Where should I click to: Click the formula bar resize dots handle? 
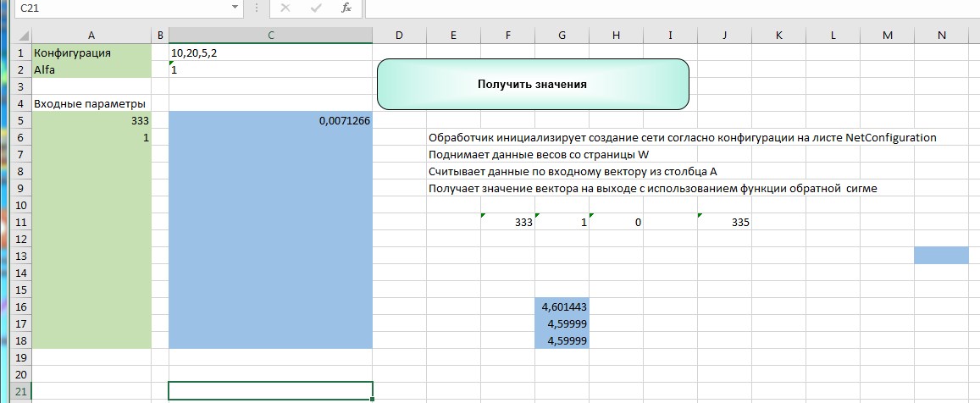coord(257,8)
